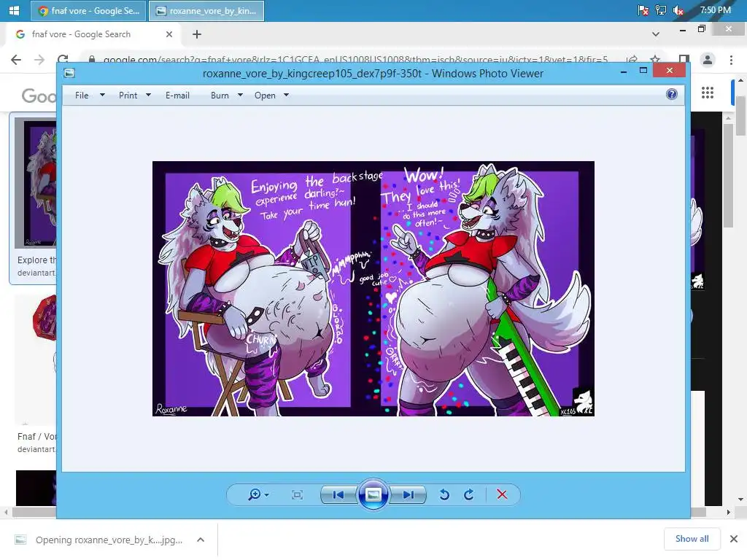Rotate image counterclockwise
The height and width of the screenshot is (560, 747).
pyautogui.click(x=444, y=495)
